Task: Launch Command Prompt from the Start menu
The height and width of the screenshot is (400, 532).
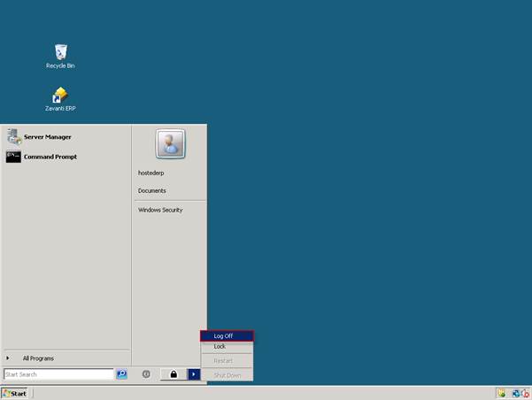Action: (50, 157)
